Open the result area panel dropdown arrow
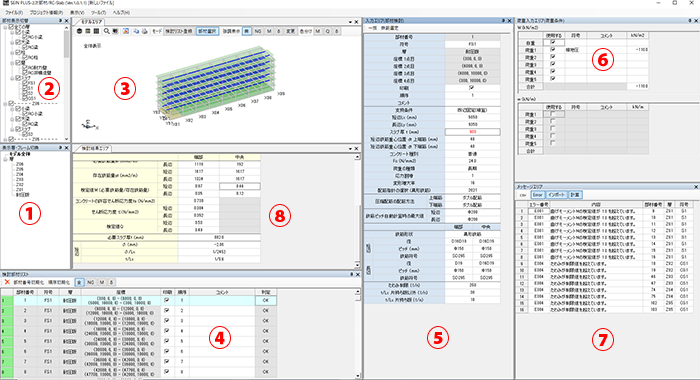The image size is (700, 380). 350,149
